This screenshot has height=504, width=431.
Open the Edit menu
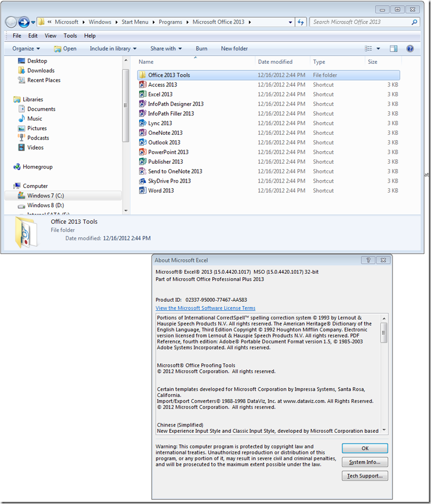tap(33, 36)
